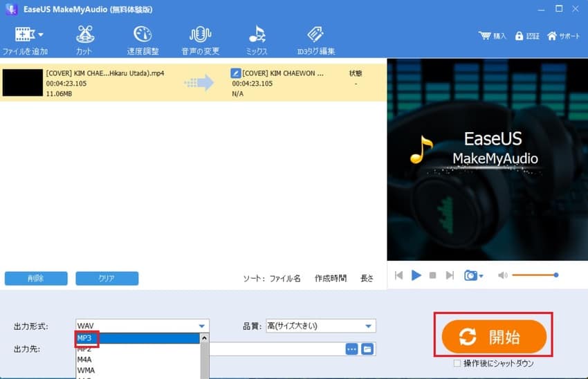Select M4A from the format list
The width and height of the screenshot is (588, 379).
(138, 360)
